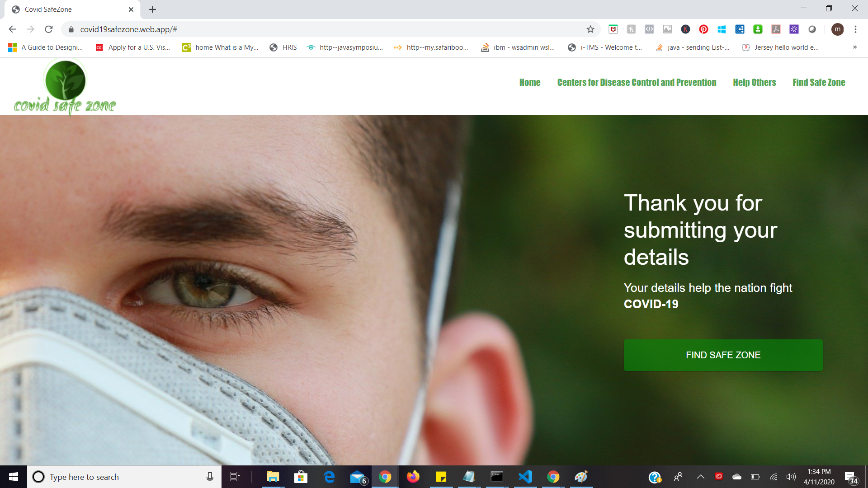
Task: Open the Chrome profile avatar 'm'
Action: 837,29
